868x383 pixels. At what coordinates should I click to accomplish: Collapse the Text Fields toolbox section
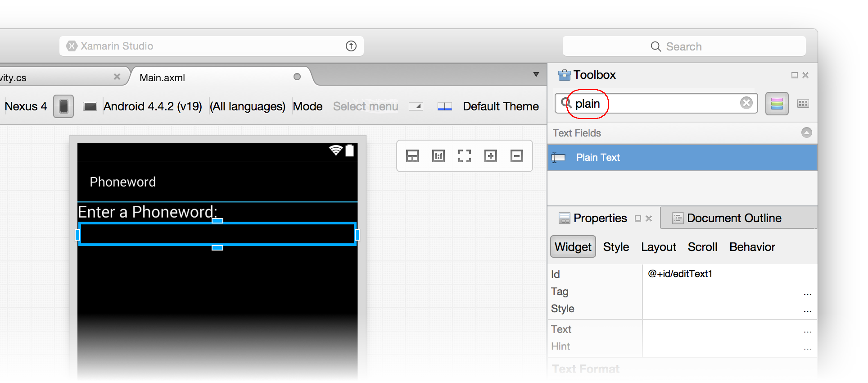tap(806, 132)
